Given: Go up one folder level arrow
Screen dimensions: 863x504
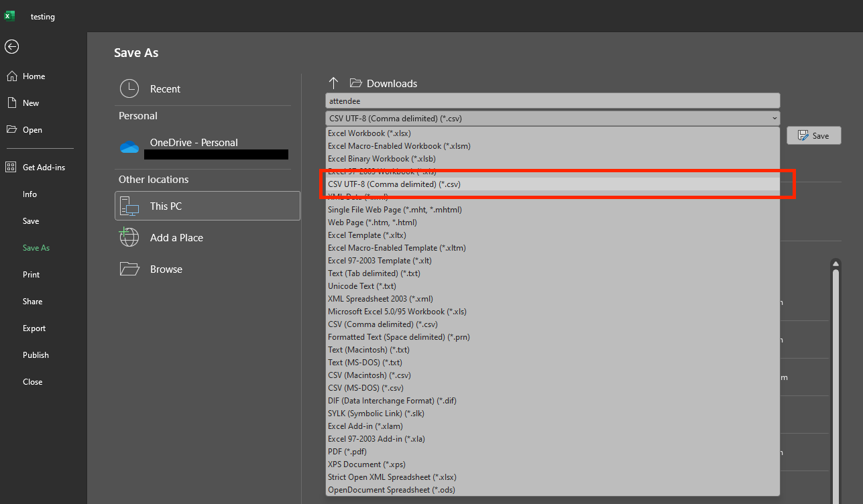Looking at the screenshot, I should [333, 83].
